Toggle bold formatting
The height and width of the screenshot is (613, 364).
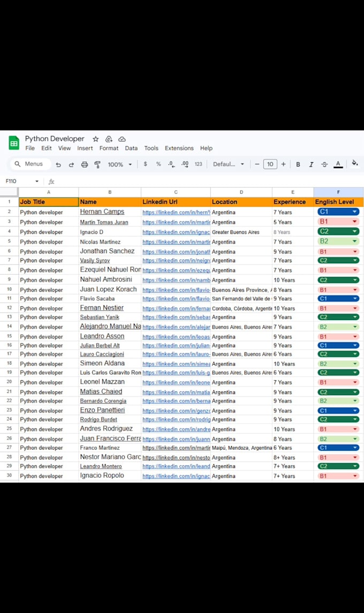coord(298,164)
